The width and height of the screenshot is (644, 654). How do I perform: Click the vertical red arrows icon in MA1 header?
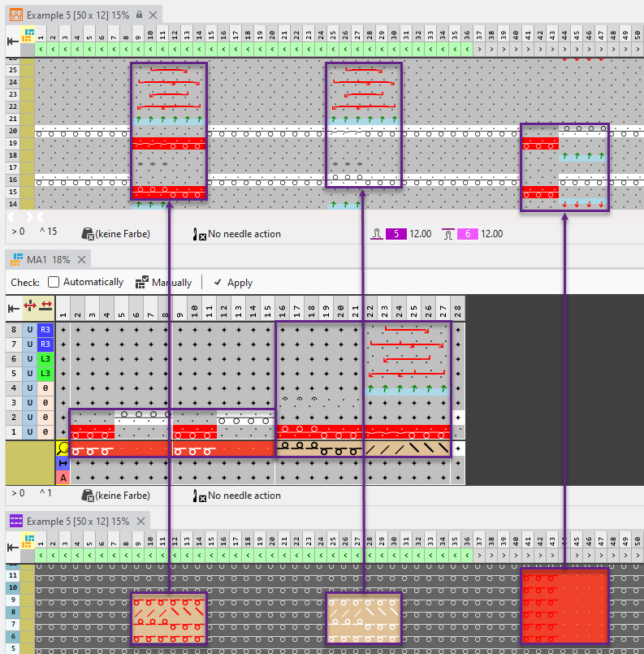click(30, 306)
